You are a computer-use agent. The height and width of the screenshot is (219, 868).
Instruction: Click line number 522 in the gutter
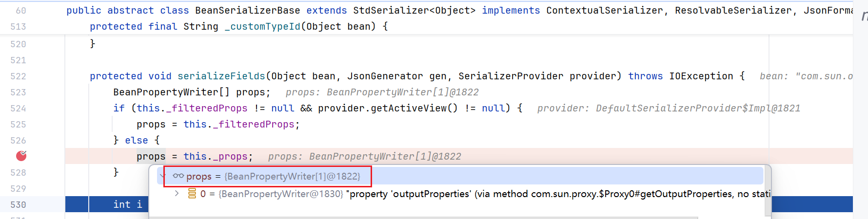tap(18, 76)
